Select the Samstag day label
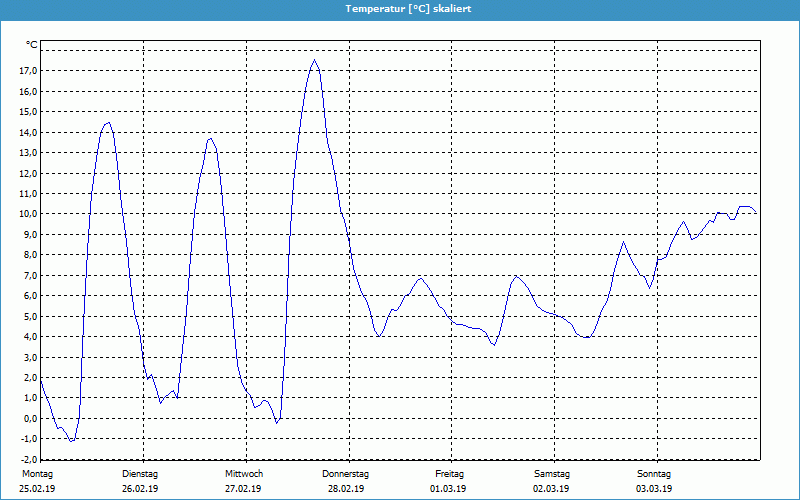The height and width of the screenshot is (500, 800). [x=552, y=474]
